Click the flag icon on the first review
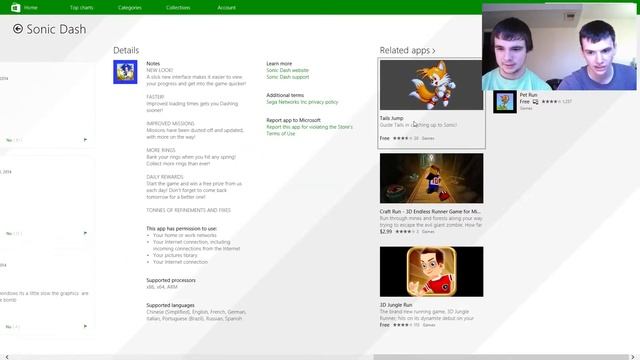Screen dimensions: 640x360 pos(85,140)
